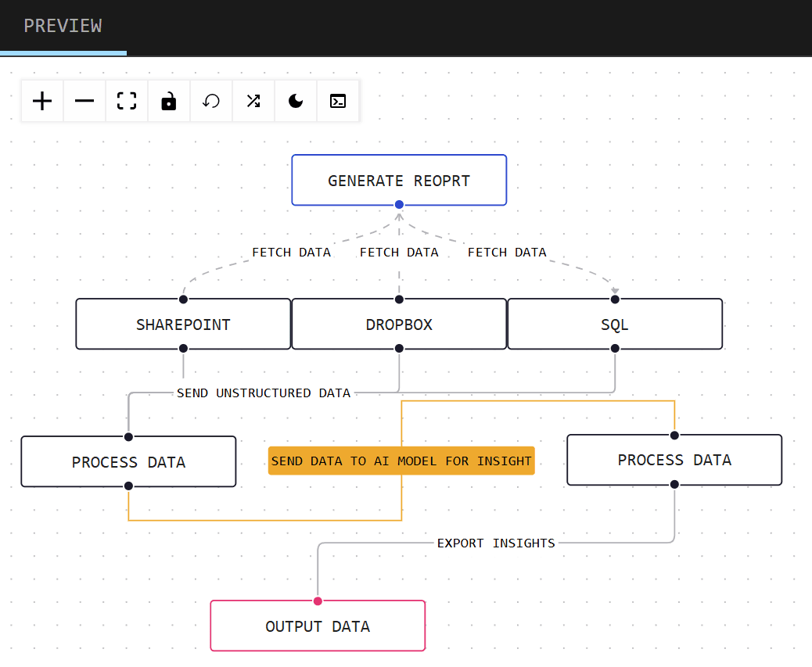
Task: Open the terminal console icon
Action: coord(338,101)
